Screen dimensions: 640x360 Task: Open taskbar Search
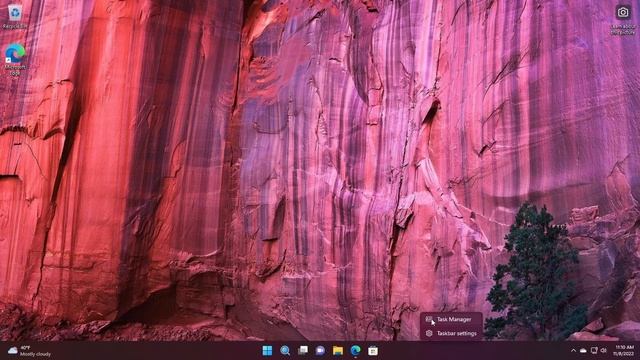pos(285,351)
